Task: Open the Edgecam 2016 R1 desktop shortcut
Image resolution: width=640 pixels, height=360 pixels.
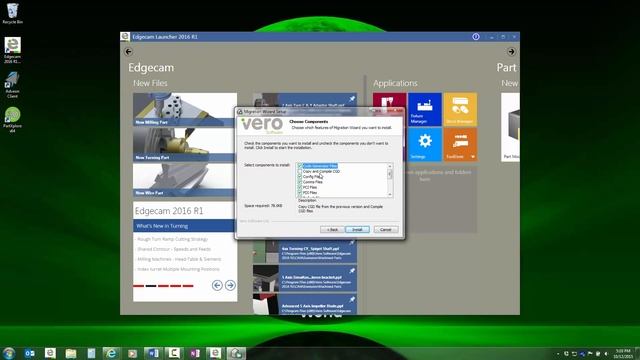Action: pyautogui.click(x=12, y=50)
